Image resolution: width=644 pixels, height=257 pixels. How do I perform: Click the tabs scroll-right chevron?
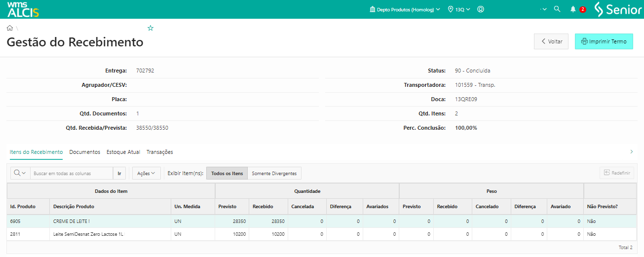coord(632,152)
